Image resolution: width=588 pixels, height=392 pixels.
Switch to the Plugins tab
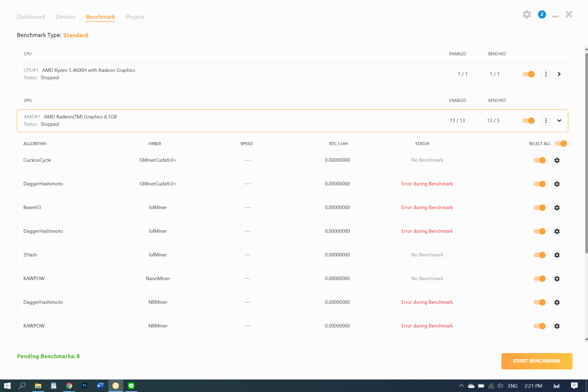(x=135, y=17)
